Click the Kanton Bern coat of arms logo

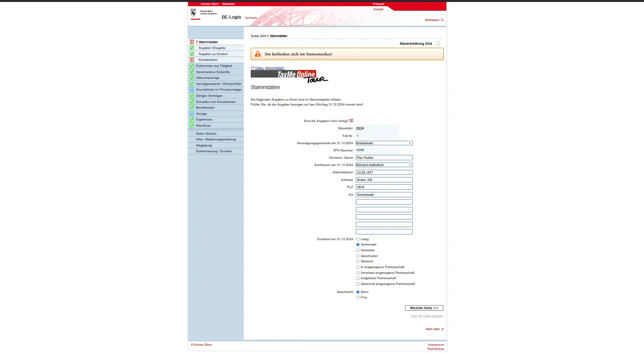tap(193, 13)
